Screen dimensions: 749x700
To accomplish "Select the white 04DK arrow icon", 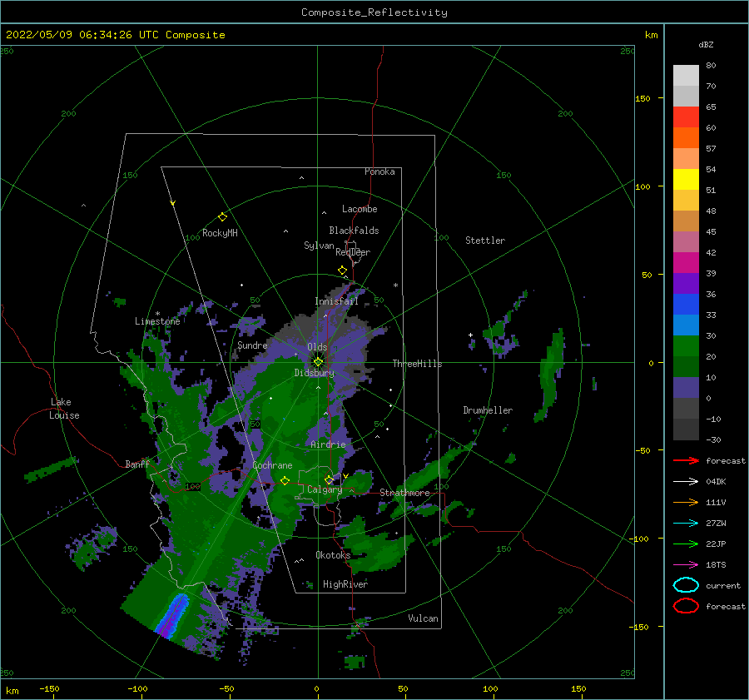I will [686, 481].
